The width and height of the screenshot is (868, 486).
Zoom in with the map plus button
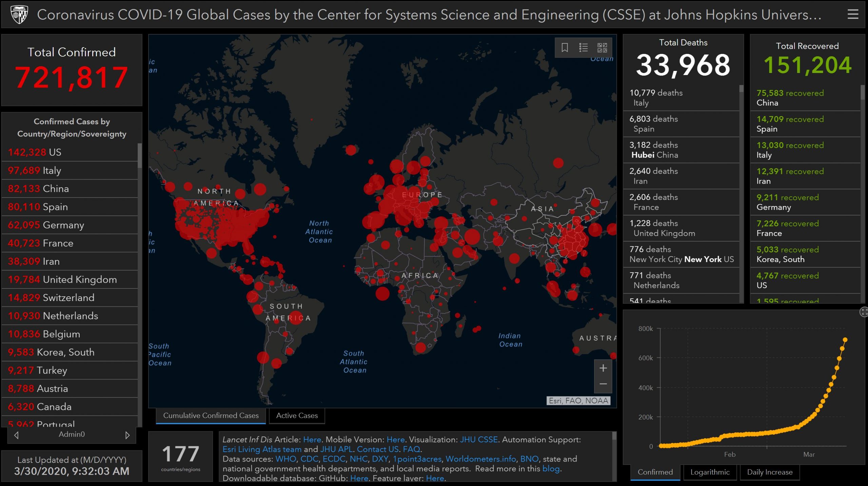tap(603, 368)
